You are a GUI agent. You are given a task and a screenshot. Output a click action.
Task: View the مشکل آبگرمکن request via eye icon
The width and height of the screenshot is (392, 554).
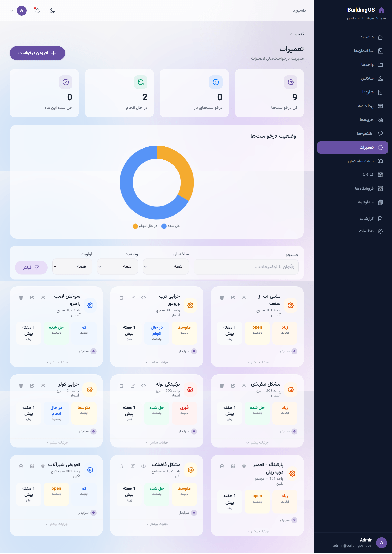(244, 386)
